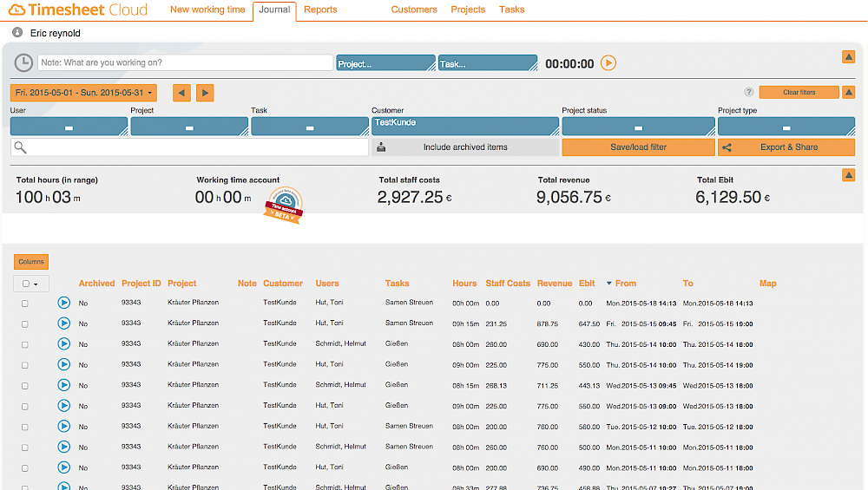Click the Clear filters button
The height and width of the screenshot is (490, 868).
[799, 92]
